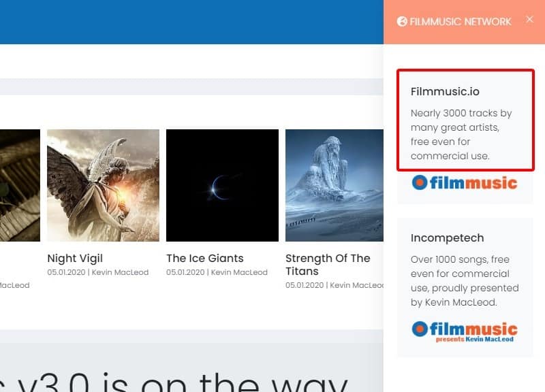This screenshot has height=392, width=545.
Task: Open The Ice Giants track title
Action: click(x=204, y=259)
